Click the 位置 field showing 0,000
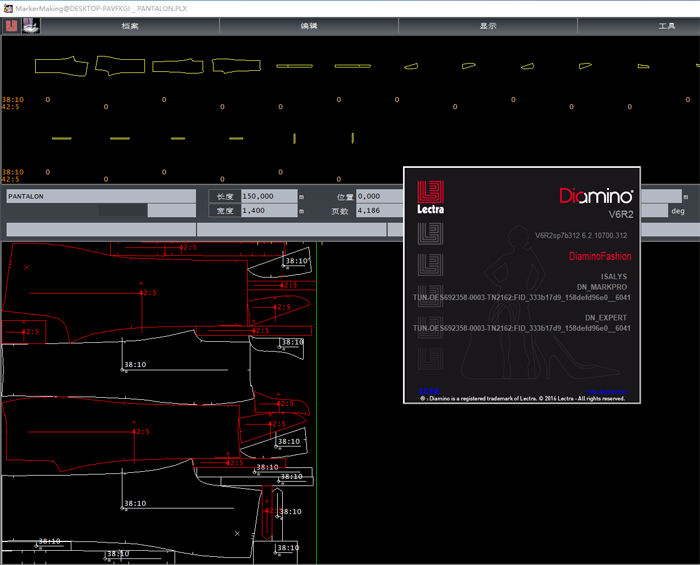Image resolution: width=700 pixels, height=565 pixels. tap(379, 196)
